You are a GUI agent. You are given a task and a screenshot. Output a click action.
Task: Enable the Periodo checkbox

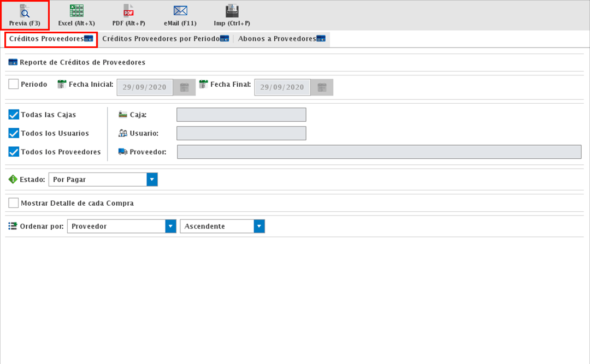[x=14, y=84]
